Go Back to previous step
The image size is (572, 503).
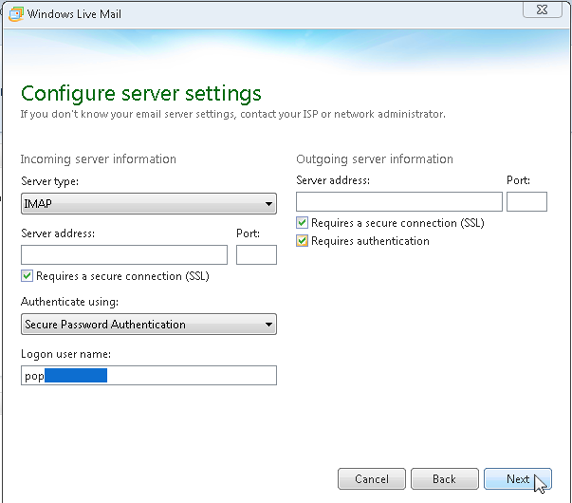445,479
